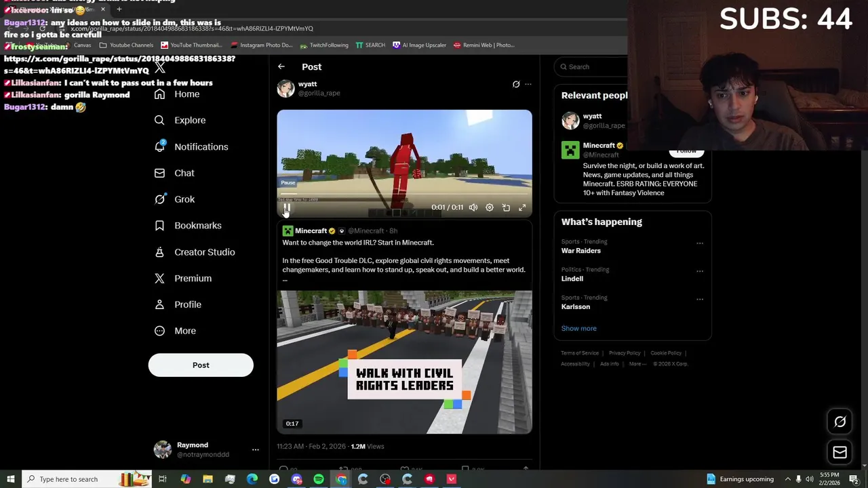Open the AI Image Upscaler bookmark
Image resolution: width=868 pixels, height=488 pixels.
[420, 45]
